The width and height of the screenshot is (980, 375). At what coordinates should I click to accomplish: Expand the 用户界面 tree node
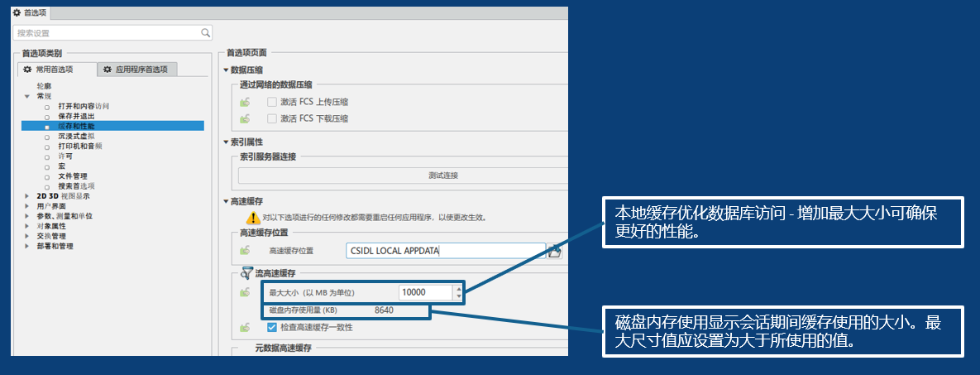pos(27,206)
